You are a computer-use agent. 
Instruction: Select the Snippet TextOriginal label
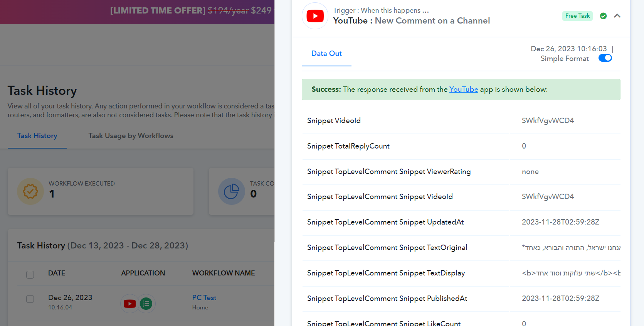pos(387,248)
